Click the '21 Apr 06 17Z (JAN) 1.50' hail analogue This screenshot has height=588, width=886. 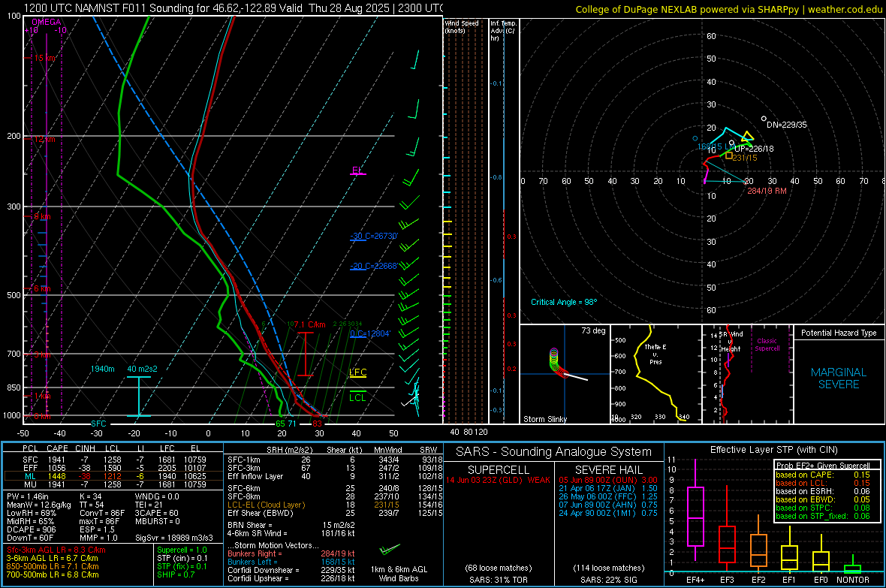(608, 488)
